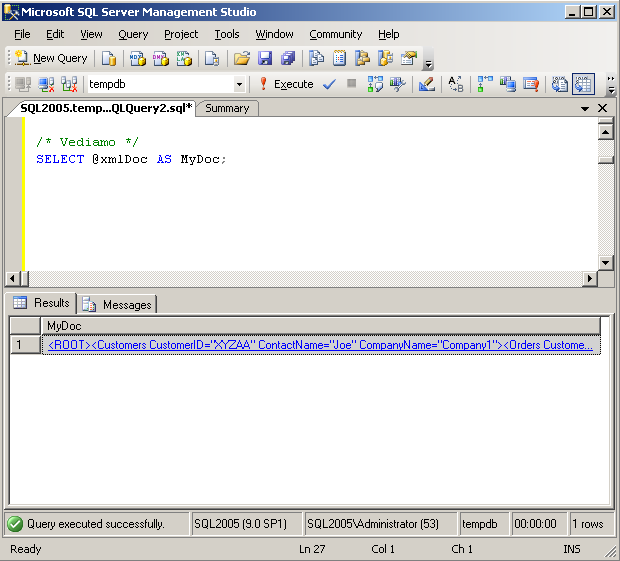The height and width of the screenshot is (561, 620).
Task: Open the Community menu
Action: click(336, 34)
